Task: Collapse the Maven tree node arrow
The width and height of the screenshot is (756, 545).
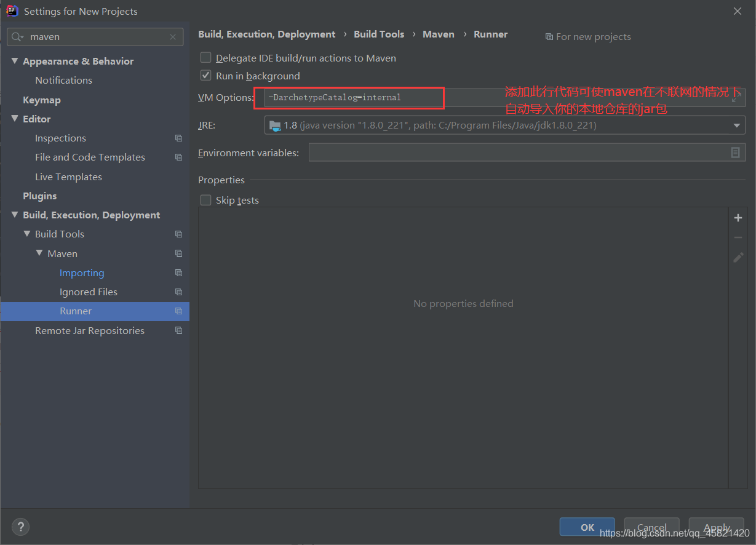Action: [x=39, y=253]
